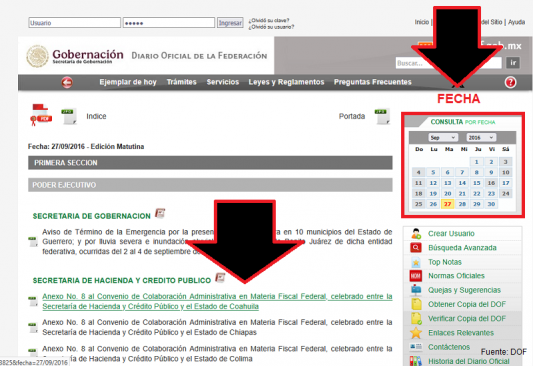The width and height of the screenshot is (533, 366).
Task: Click the red back arrow icon
Action: pyautogui.click(x=67, y=82)
